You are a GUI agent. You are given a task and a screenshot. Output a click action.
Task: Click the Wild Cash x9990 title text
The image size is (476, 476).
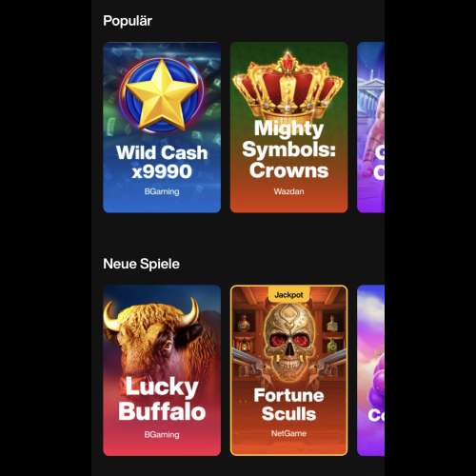point(162,162)
